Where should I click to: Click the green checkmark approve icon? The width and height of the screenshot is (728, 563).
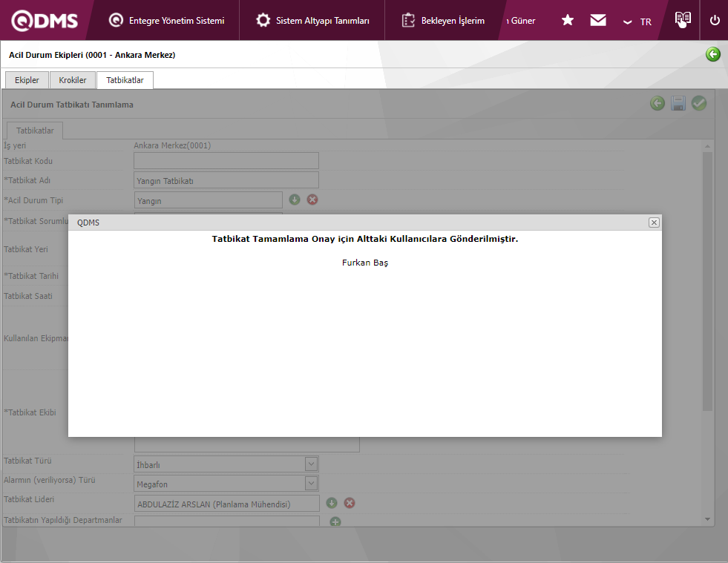698,104
